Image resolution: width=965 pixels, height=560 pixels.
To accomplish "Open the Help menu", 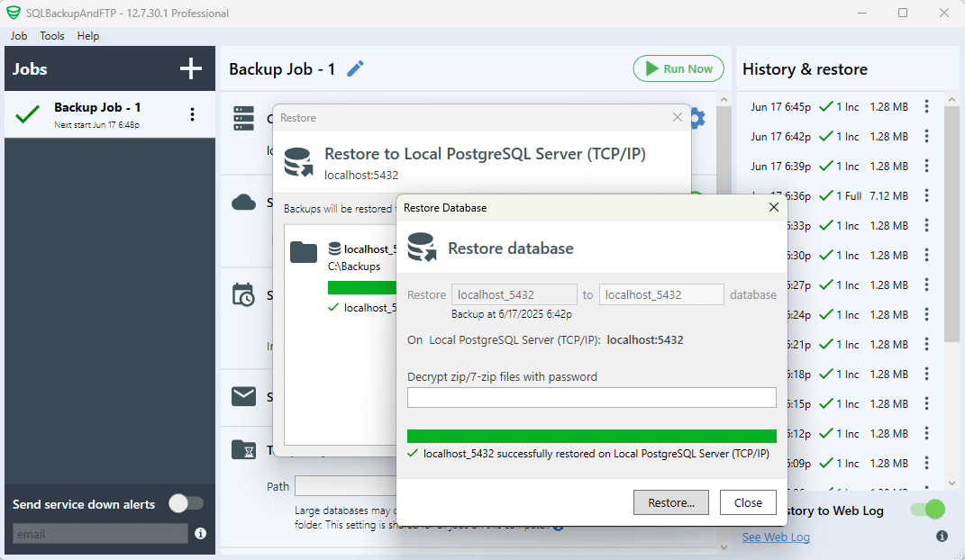I will pos(88,36).
